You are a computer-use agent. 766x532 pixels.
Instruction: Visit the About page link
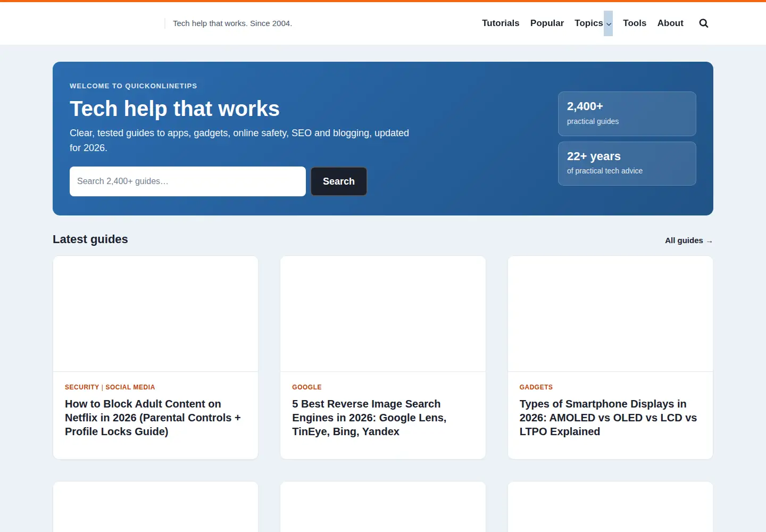click(670, 23)
